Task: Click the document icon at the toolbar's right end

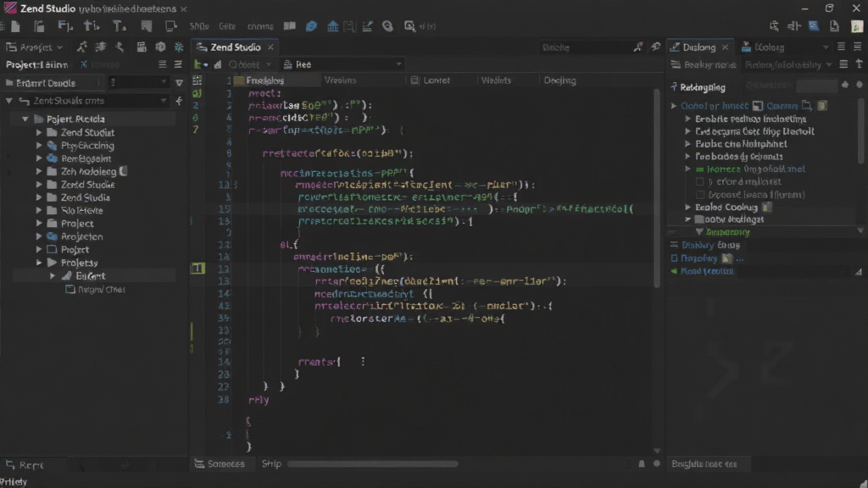Action: (x=834, y=26)
